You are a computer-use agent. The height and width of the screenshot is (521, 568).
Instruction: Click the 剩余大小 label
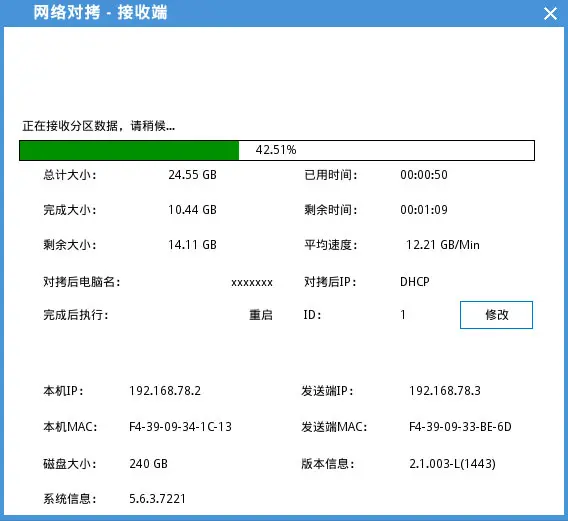(70, 245)
